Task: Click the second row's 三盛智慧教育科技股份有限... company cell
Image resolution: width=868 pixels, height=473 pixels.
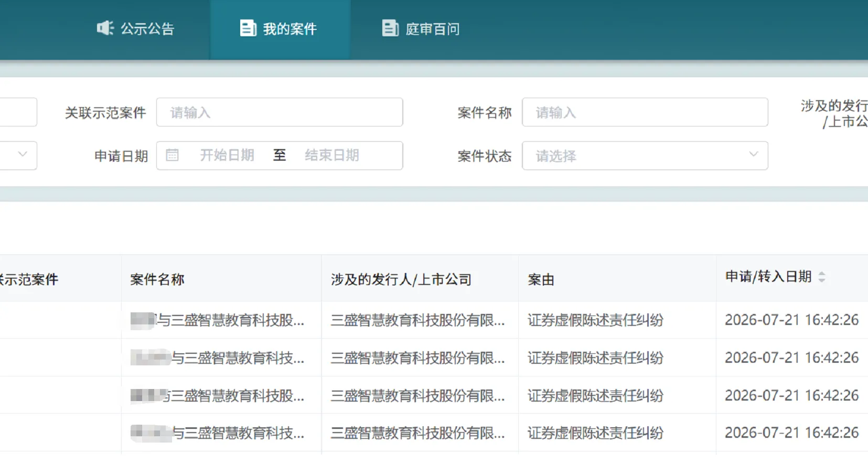Action: pyautogui.click(x=417, y=358)
